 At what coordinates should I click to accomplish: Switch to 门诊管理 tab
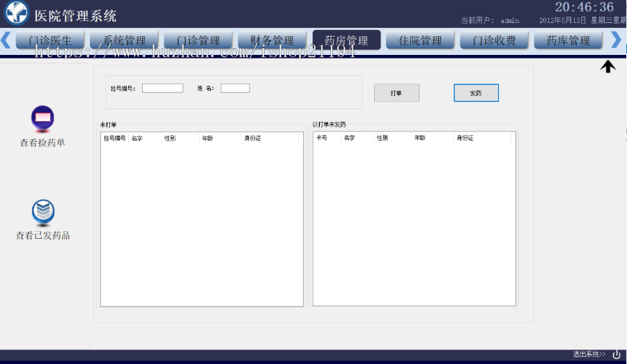click(x=198, y=40)
